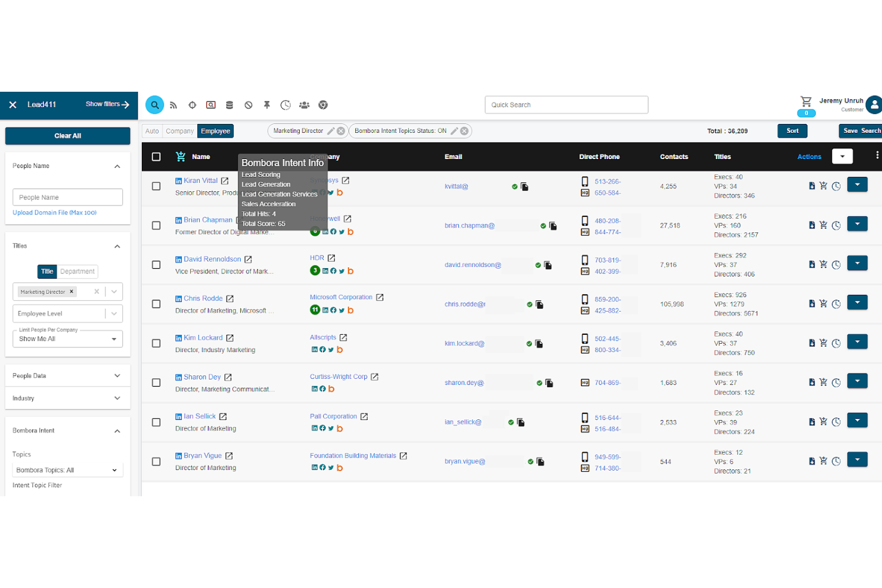Click into the Quick Search field
This screenshot has width=882, height=588.
click(566, 105)
